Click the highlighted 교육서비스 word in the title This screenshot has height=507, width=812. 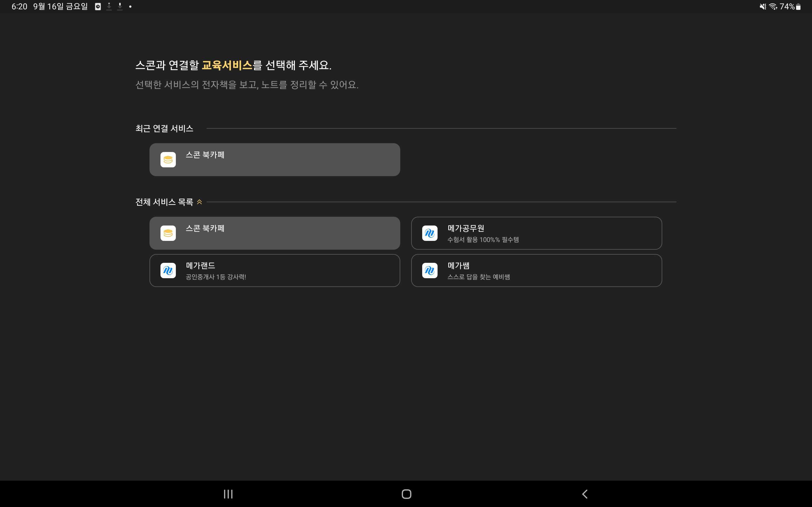point(227,65)
